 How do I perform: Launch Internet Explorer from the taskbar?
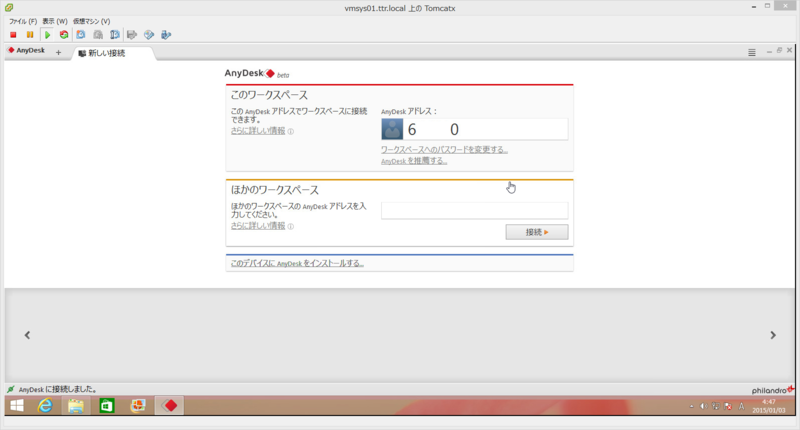click(x=45, y=406)
